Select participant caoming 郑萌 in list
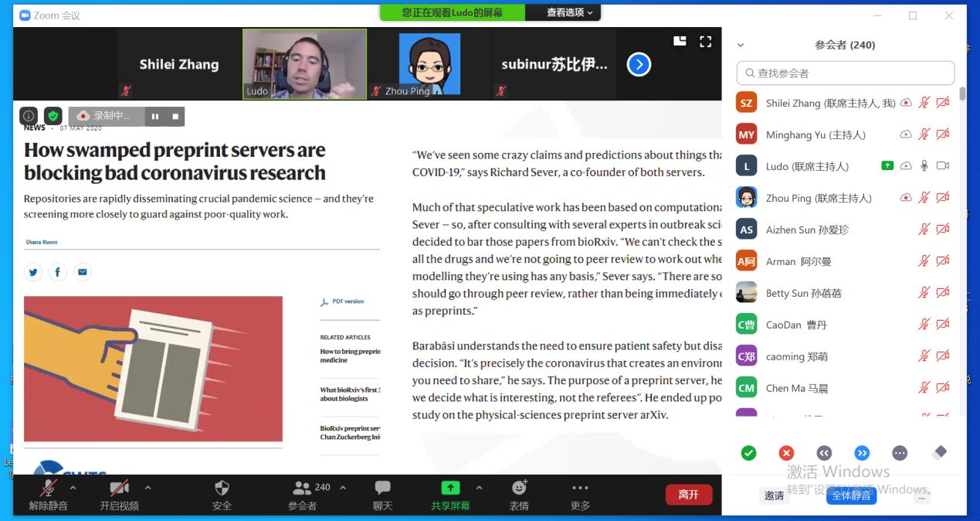980x521 pixels. tap(846, 356)
